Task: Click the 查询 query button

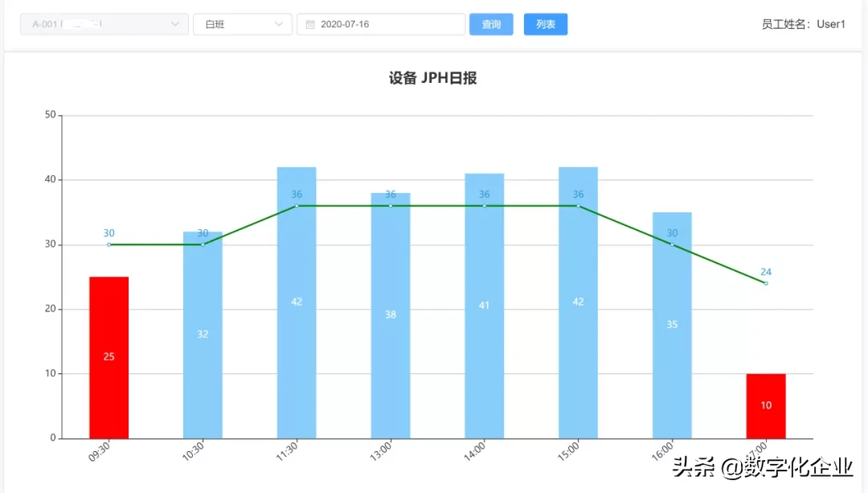Action: (491, 24)
